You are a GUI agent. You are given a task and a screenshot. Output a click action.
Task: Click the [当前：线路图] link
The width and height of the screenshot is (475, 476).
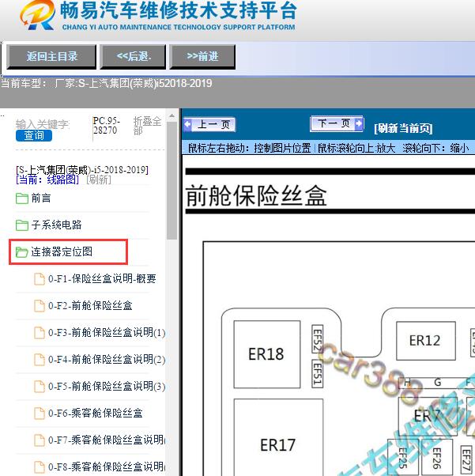[x=47, y=179]
